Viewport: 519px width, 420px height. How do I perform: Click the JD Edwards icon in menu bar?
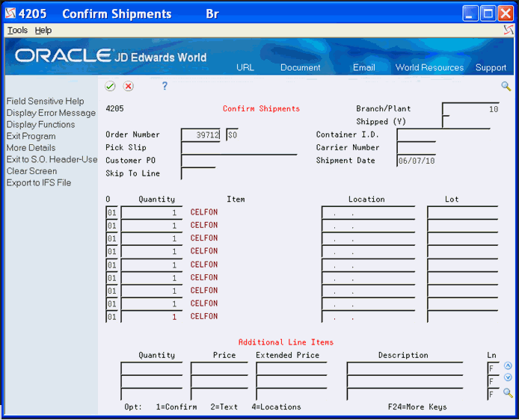click(509, 30)
